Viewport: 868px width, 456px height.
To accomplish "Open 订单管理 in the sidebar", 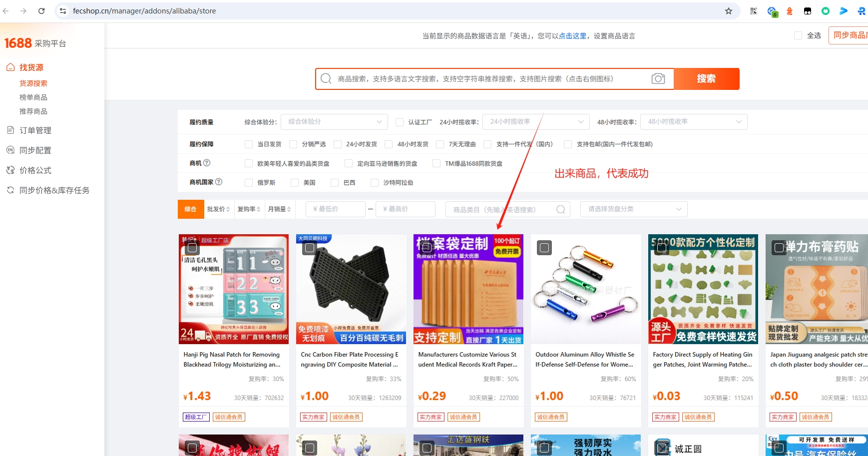I will 35,130.
